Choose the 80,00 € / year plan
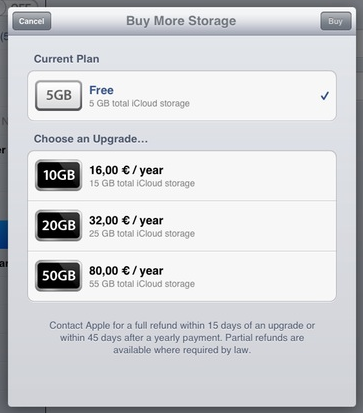Viewport: 363px width, 413px height. [182, 276]
